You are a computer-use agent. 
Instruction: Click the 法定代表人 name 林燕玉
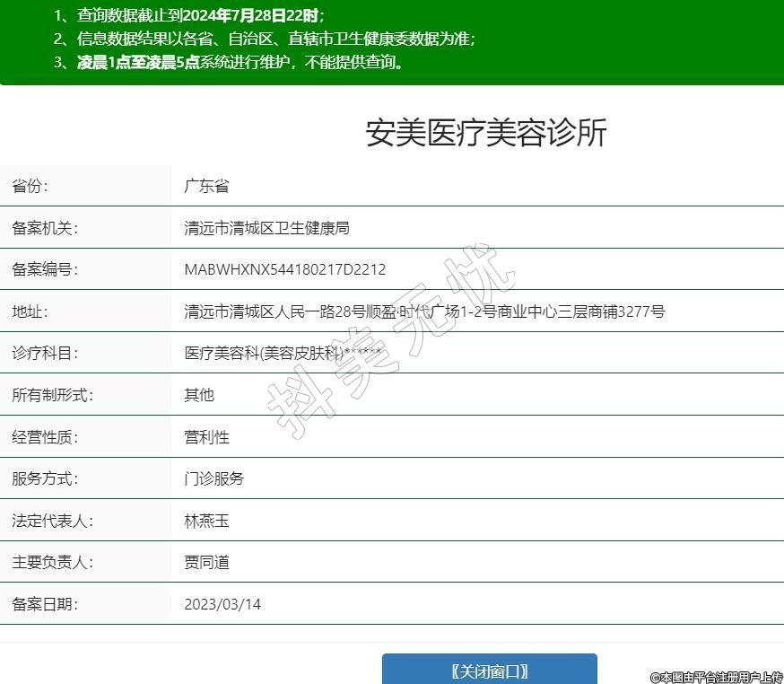[206, 521]
